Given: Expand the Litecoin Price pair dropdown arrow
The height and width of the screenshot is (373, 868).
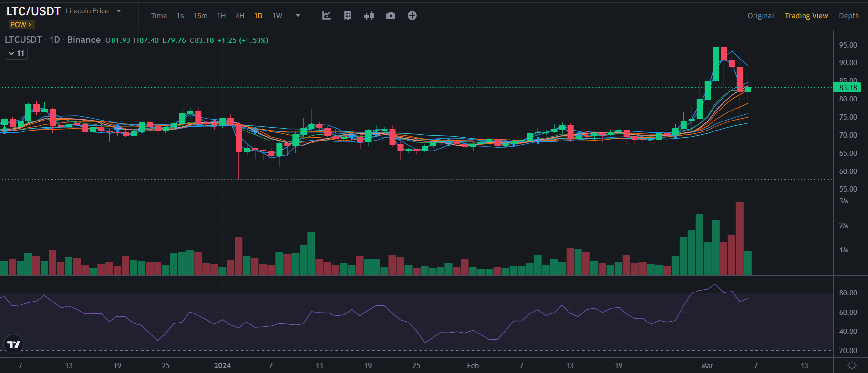Looking at the screenshot, I should [x=119, y=11].
